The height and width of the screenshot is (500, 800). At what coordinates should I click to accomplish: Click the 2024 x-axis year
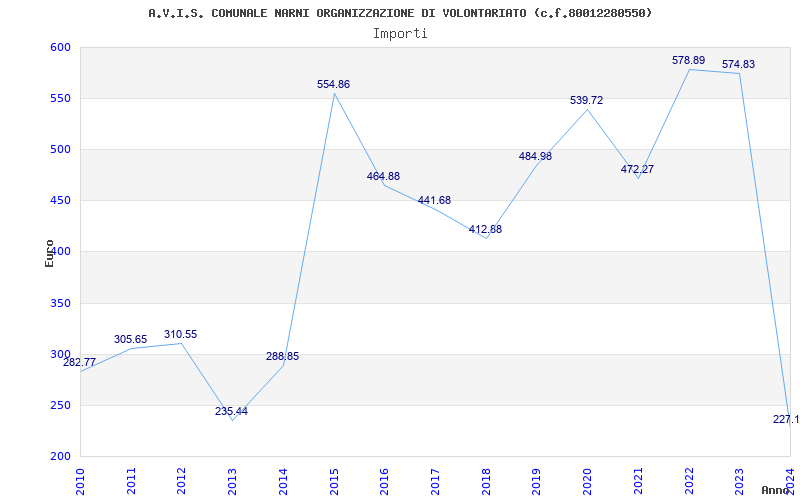click(x=790, y=481)
